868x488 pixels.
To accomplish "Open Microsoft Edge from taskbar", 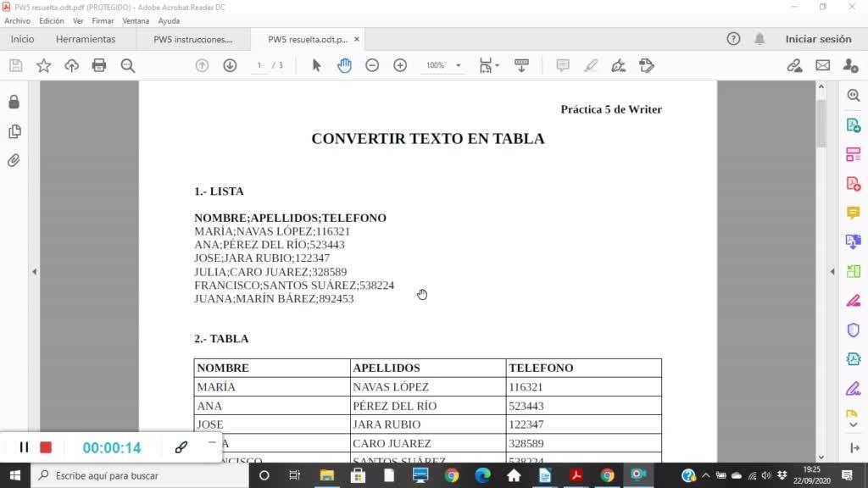I will pyautogui.click(x=482, y=475).
